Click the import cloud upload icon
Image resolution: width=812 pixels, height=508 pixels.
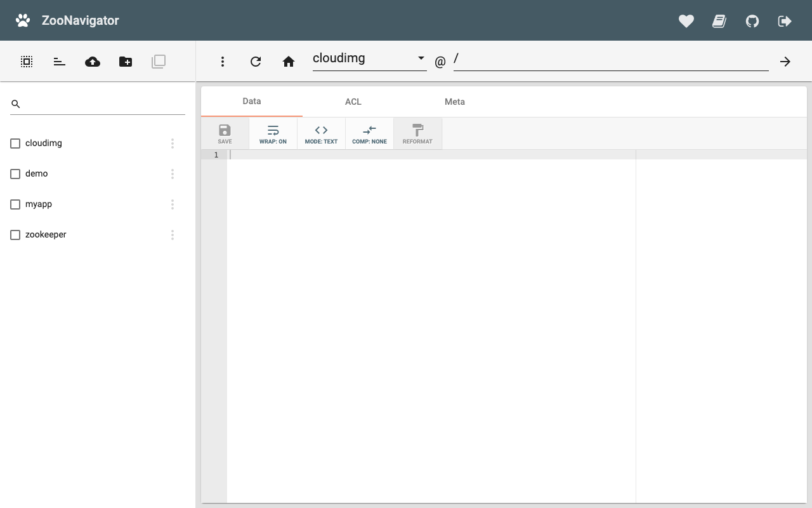click(93, 62)
